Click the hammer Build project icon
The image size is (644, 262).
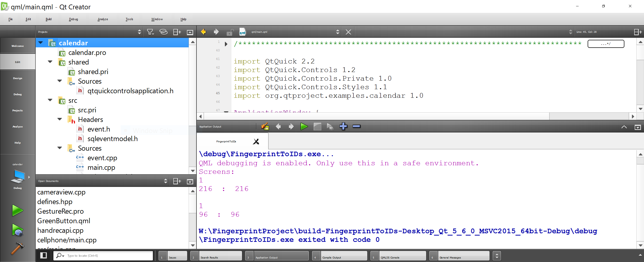tap(17, 248)
